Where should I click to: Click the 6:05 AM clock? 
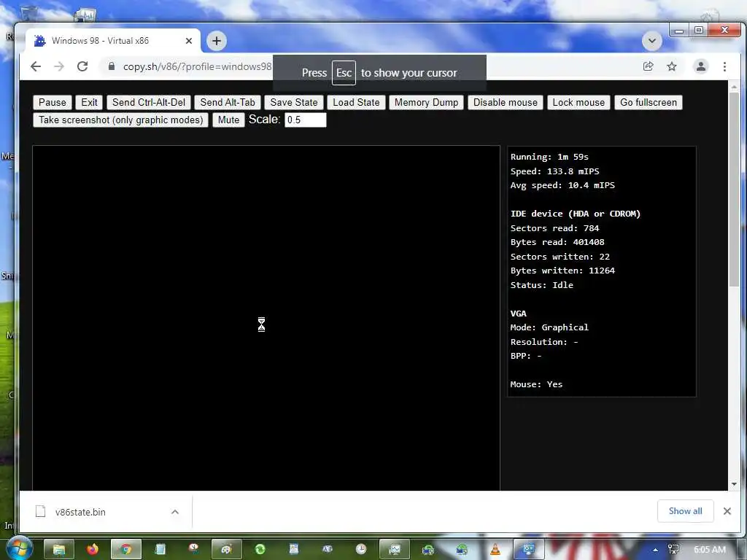coord(709,550)
